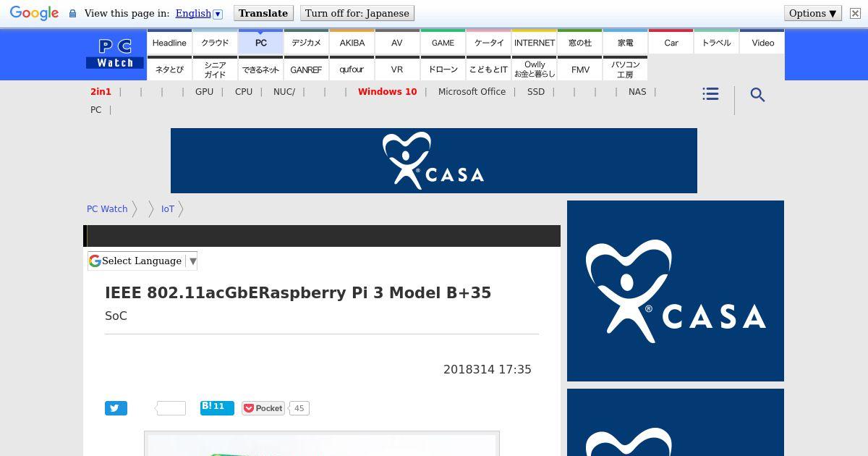This screenshot has width=868, height=456.
Task: Open the 窓の杜 tab
Action: click(x=580, y=43)
